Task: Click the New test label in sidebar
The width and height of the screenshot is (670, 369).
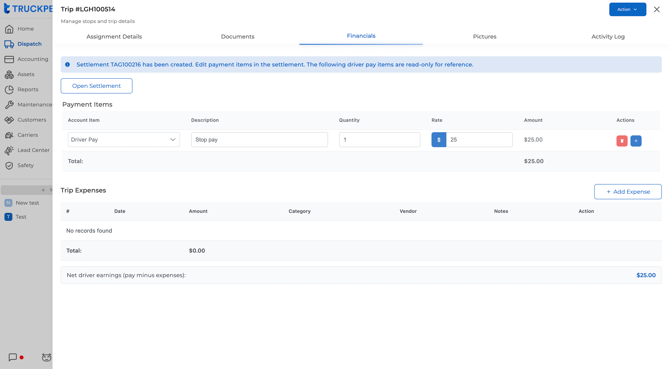Action: pyautogui.click(x=27, y=203)
